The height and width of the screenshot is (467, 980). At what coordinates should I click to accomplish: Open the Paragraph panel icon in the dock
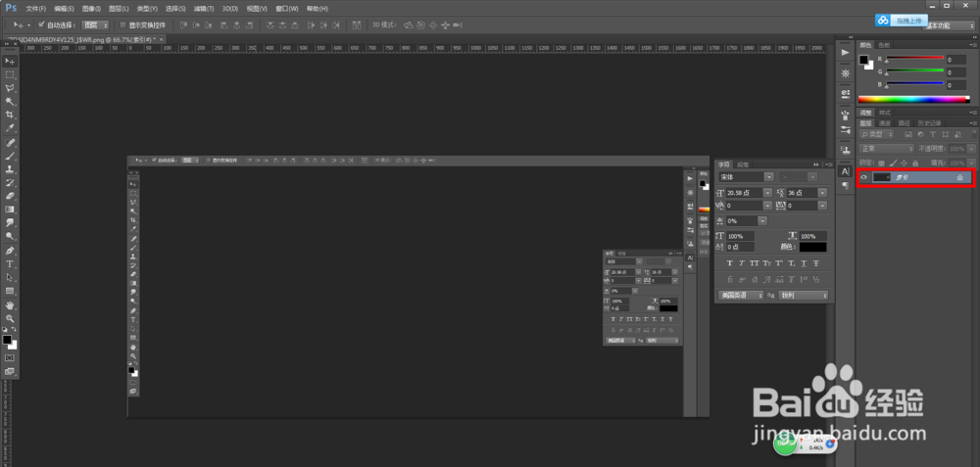point(846,185)
